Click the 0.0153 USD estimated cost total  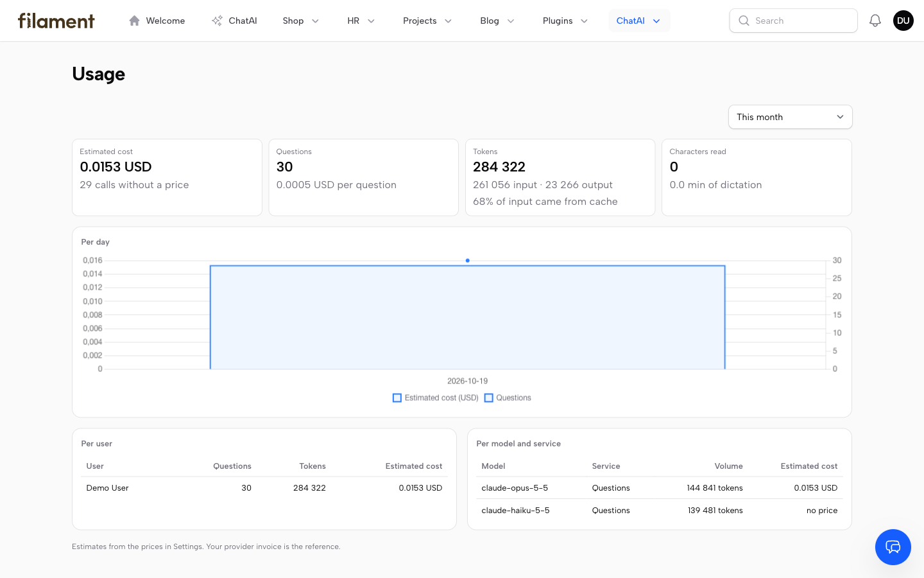[x=116, y=167]
